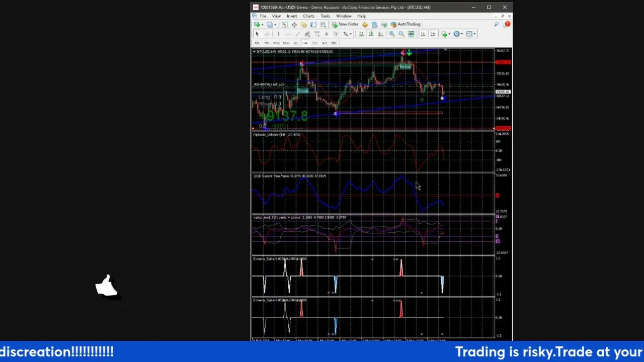
Task: Switch chart to Line Chart type
Action: [380, 34]
